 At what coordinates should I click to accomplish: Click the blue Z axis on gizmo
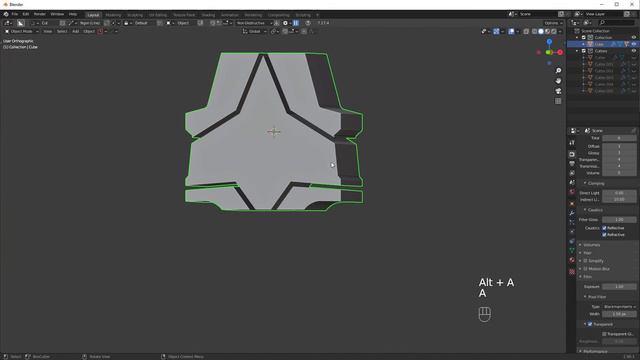click(549, 42)
